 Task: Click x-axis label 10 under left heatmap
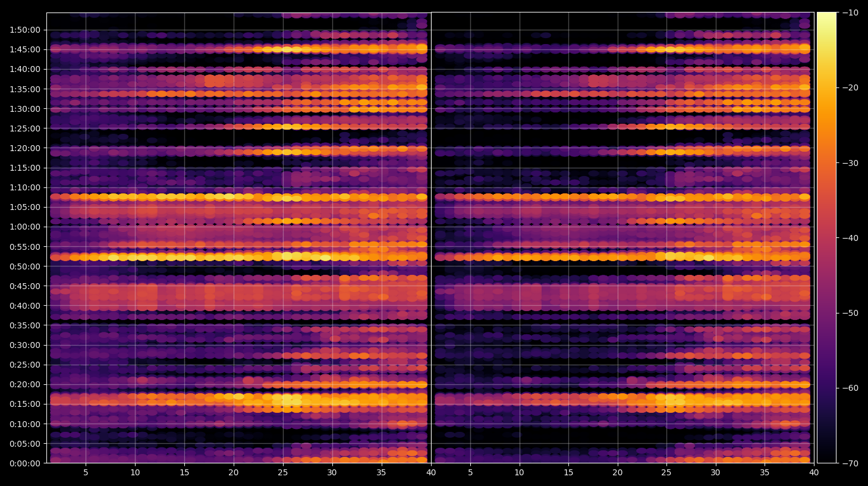(135, 473)
